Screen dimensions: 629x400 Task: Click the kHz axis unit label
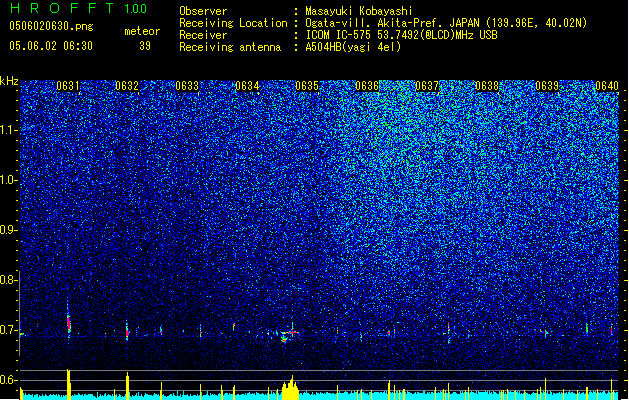click(9, 81)
